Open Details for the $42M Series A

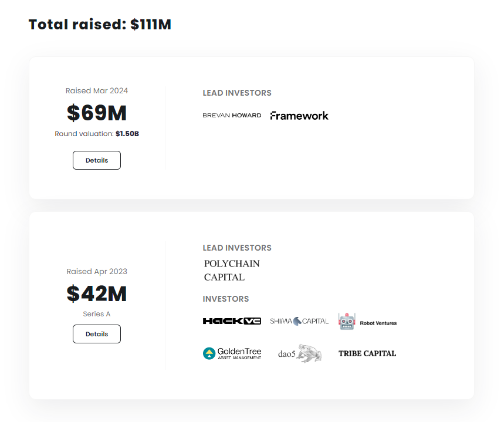point(97,334)
